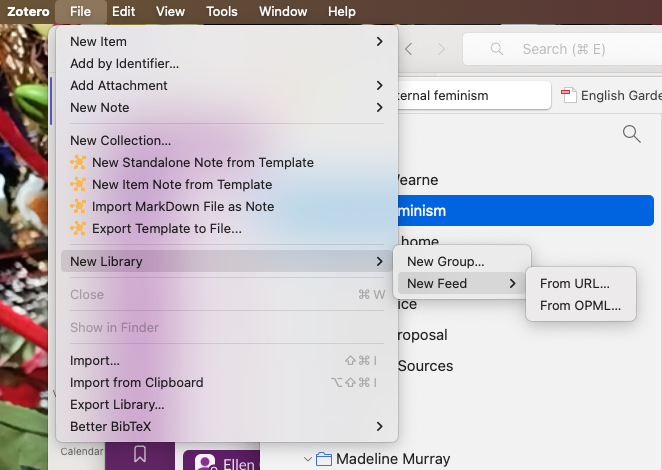
Task: Expand the Add Attachment submenu
Action: tap(227, 85)
